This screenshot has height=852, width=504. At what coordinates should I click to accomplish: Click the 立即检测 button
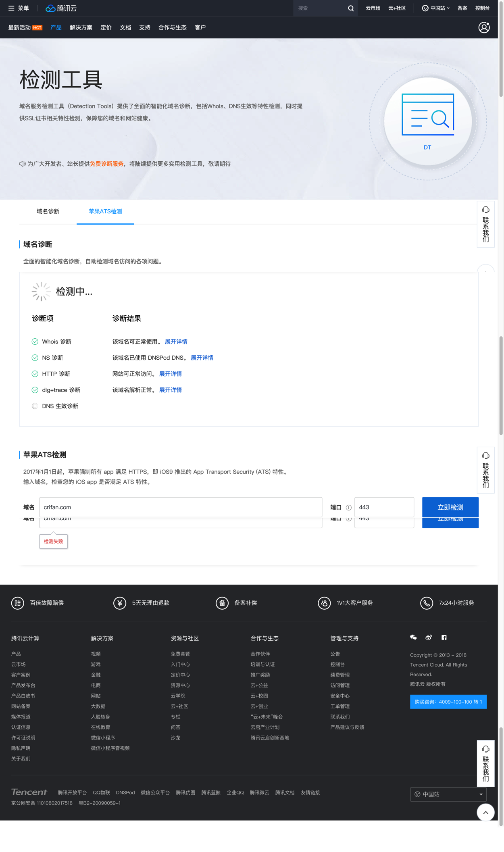(450, 507)
